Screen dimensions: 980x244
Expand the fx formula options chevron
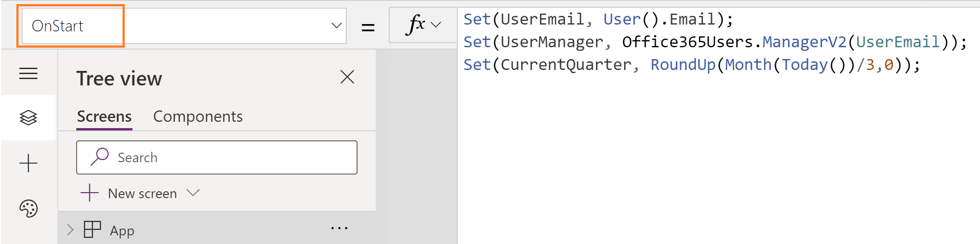pyautogui.click(x=436, y=25)
